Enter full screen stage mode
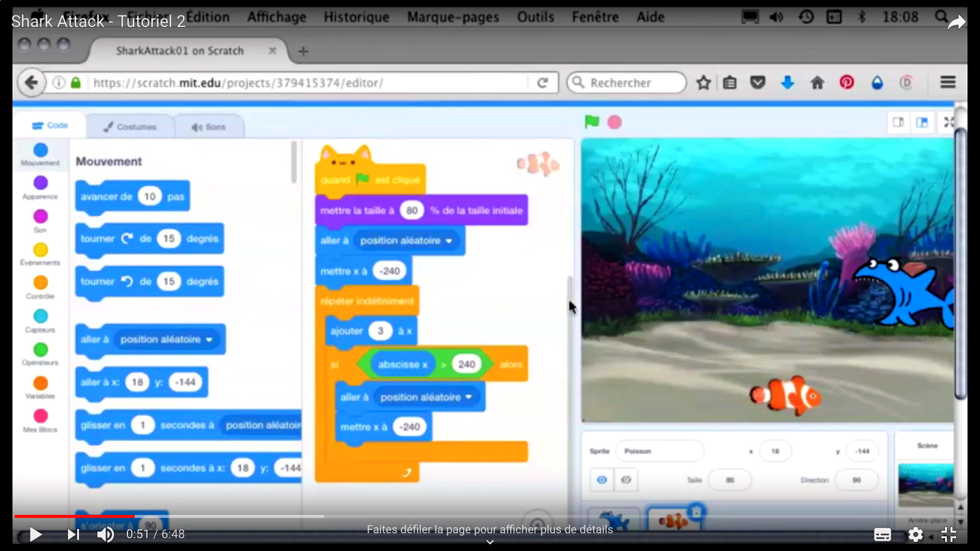The height and width of the screenshot is (551, 980). [949, 122]
